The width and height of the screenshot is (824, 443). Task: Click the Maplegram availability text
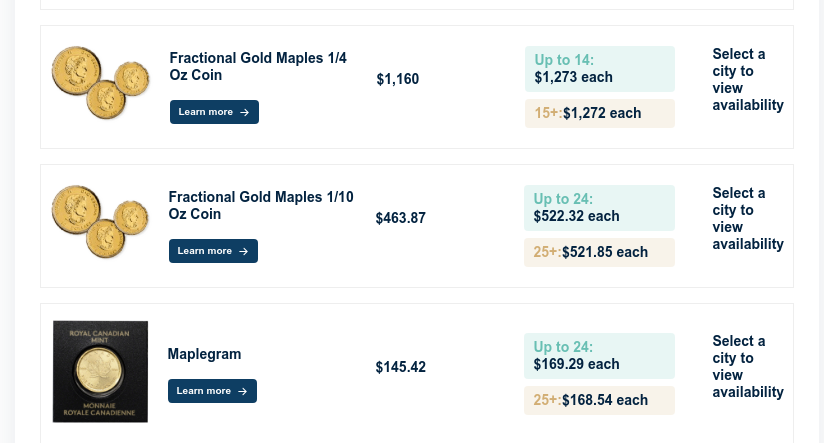pyautogui.click(x=748, y=366)
